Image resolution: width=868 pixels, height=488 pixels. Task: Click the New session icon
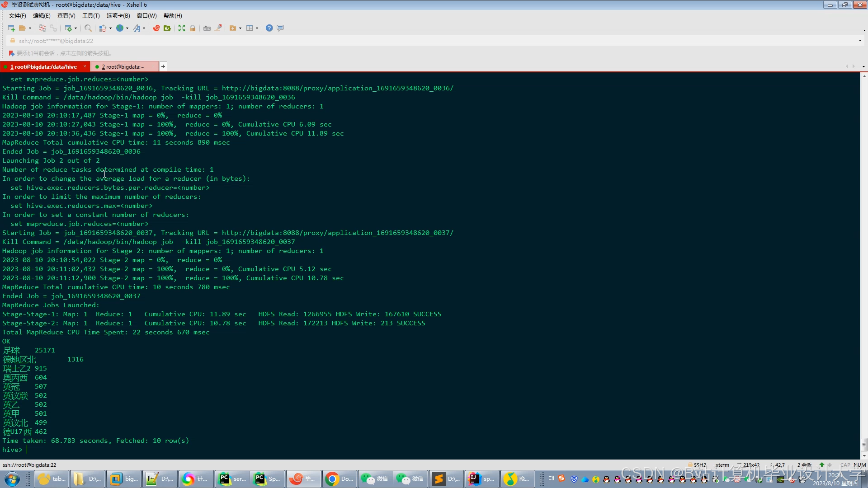pyautogui.click(x=11, y=28)
